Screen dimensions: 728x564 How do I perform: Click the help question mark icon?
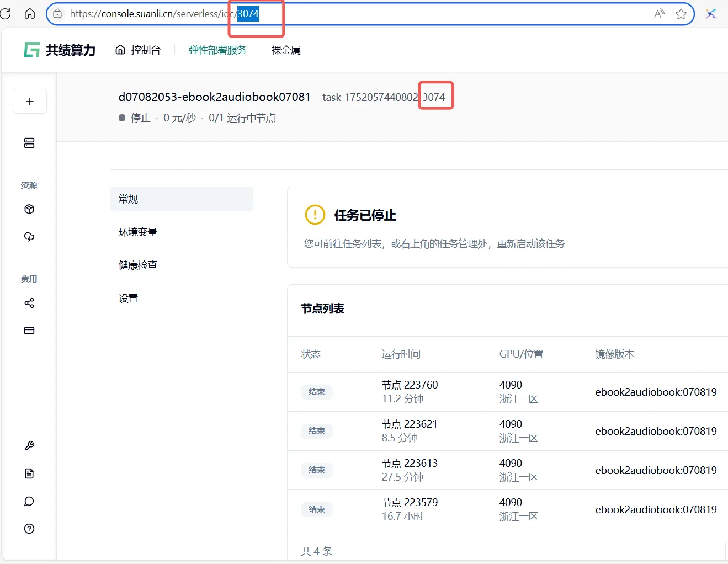(29, 529)
